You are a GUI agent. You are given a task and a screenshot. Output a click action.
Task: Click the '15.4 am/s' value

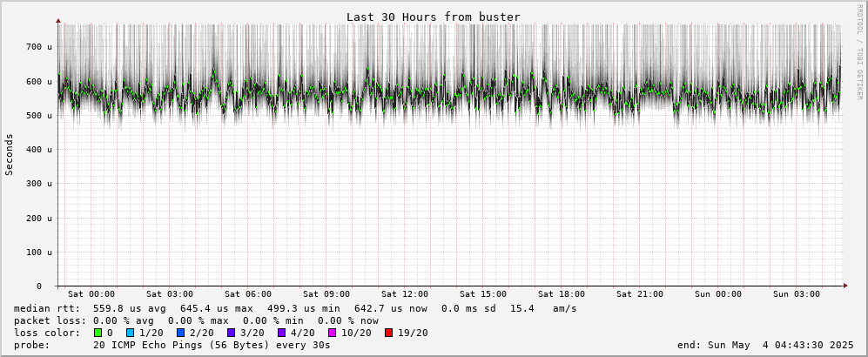pos(543,309)
